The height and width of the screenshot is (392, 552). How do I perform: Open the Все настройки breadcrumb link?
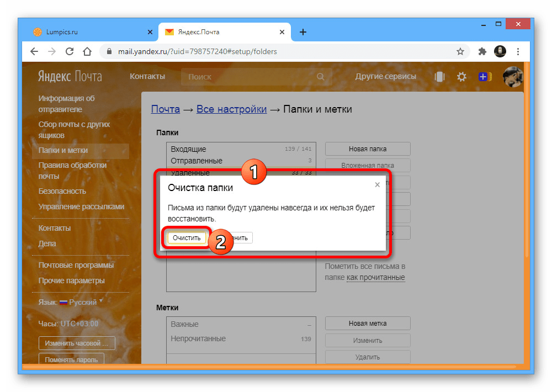pyautogui.click(x=231, y=109)
